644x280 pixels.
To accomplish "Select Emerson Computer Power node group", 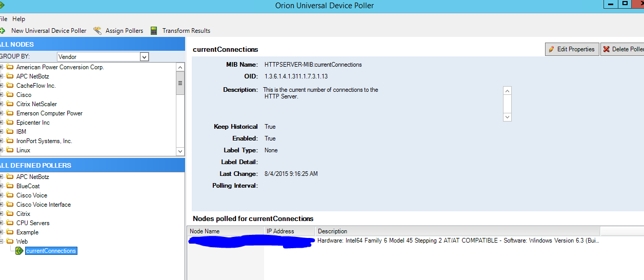I will pyautogui.click(x=49, y=113).
